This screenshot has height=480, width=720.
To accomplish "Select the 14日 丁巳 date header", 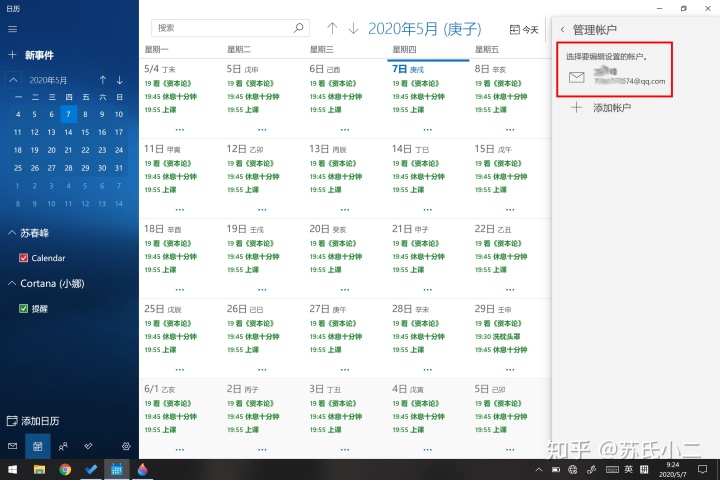I will 410,149.
